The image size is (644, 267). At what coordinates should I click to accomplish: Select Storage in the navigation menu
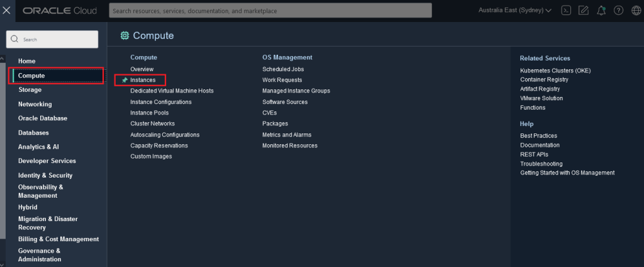[30, 90]
